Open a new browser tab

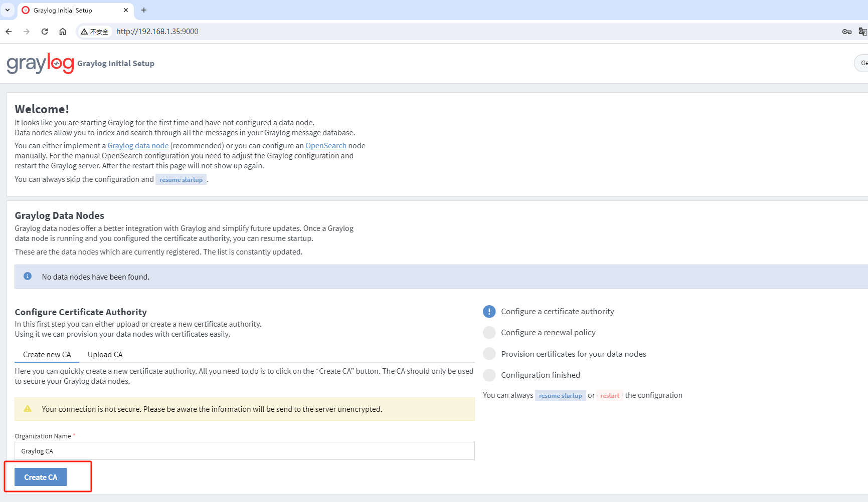pos(144,10)
